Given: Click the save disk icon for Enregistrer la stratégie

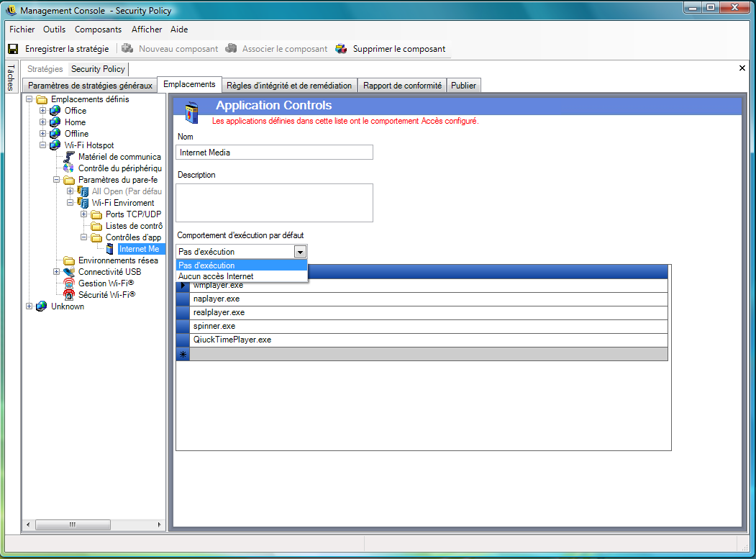Looking at the screenshot, I should 13,49.
